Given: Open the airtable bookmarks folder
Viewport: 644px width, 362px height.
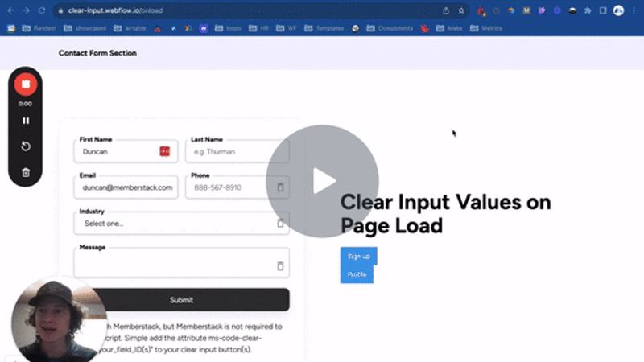Looking at the screenshot, I should [130, 28].
